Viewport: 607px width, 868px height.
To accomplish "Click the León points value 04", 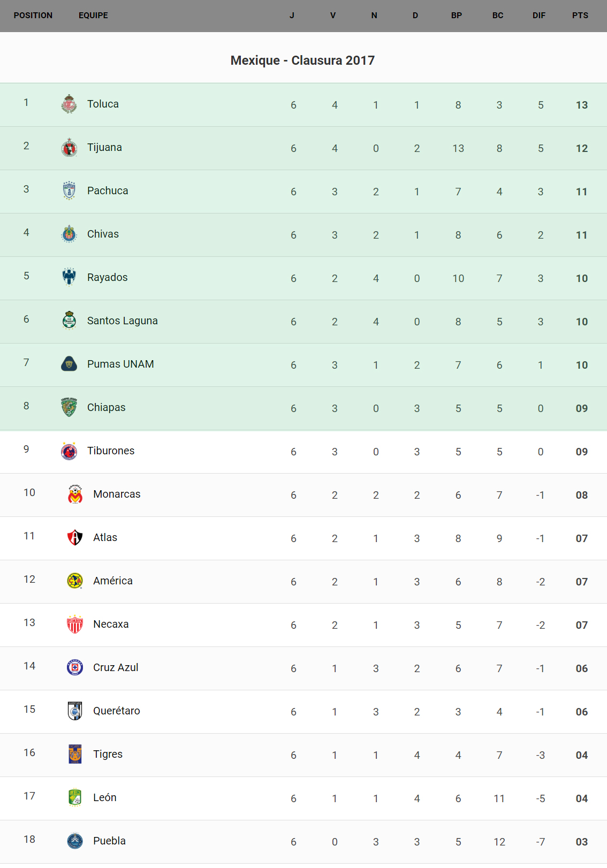I will (582, 798).
